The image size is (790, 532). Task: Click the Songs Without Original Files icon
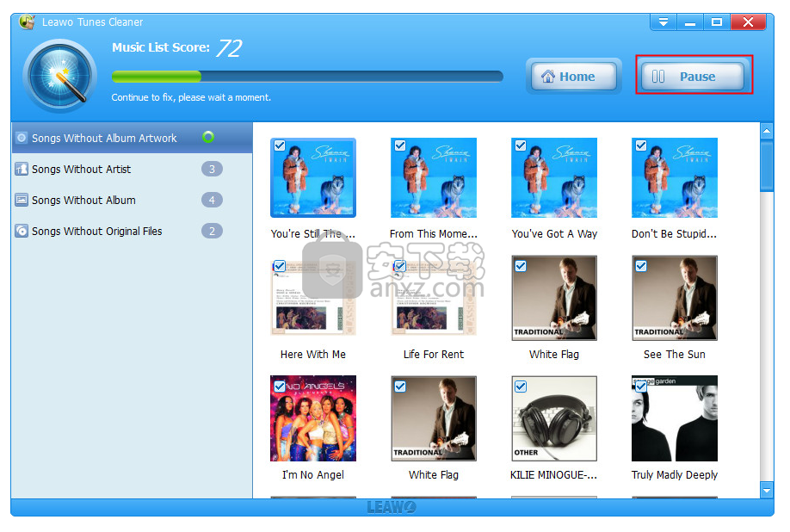22,231
